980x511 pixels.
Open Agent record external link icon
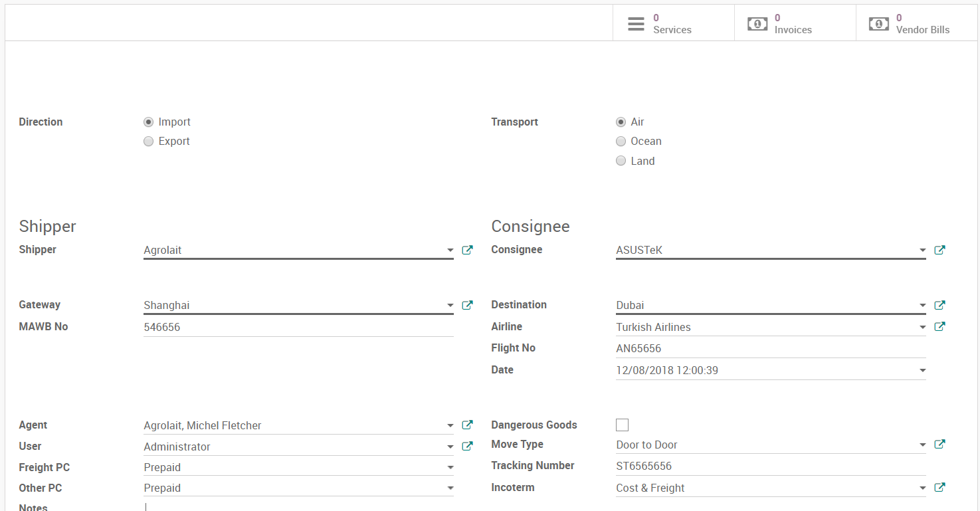coord(467,425)
